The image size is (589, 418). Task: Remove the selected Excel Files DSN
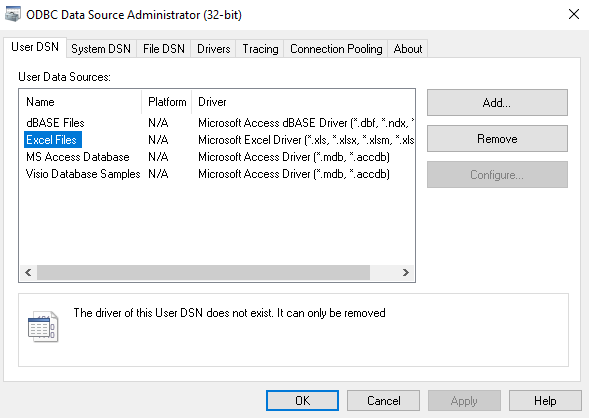497,139
